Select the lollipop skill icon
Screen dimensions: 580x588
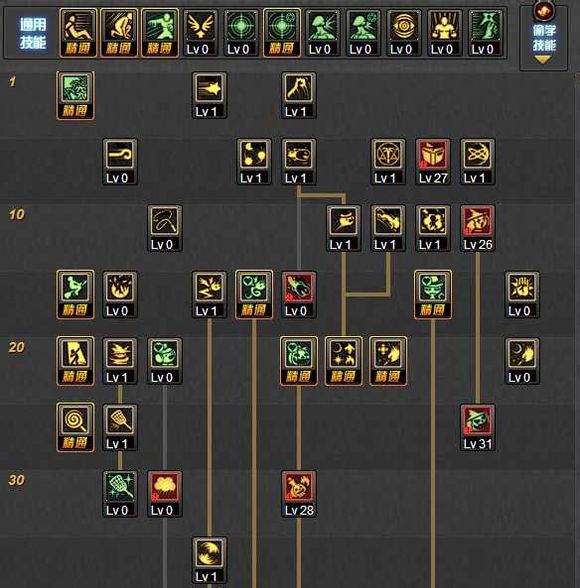point(75,427)
